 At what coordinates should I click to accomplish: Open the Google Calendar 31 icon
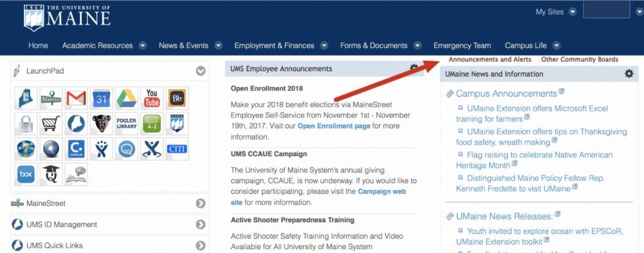[x=101, y=98]
